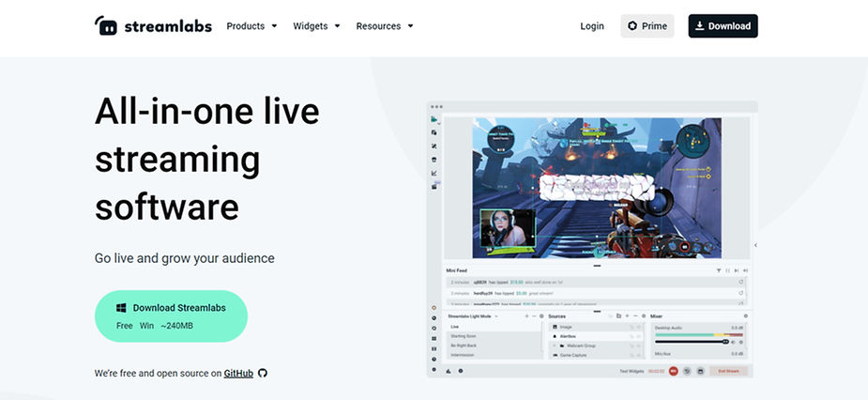Select the Game Capture source row
Viewport: 868px width, 400px height.
pyautogui.click(x=597, y=355)
